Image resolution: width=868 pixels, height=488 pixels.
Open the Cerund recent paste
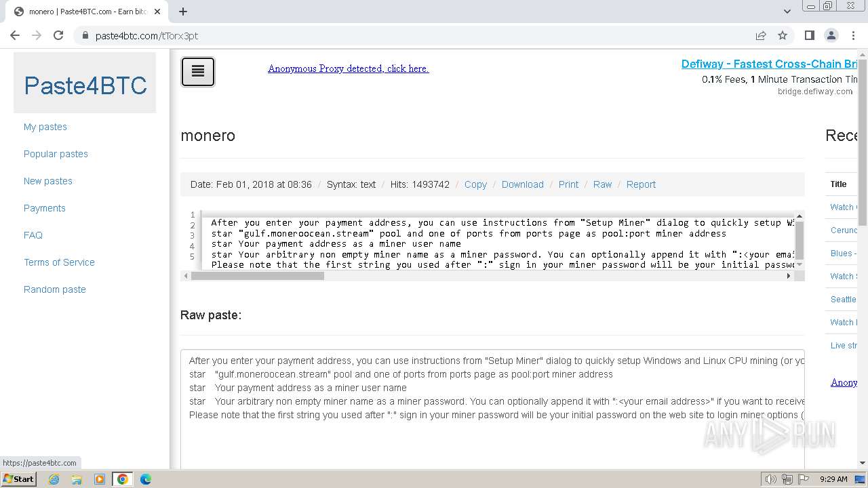pos(844,230)
